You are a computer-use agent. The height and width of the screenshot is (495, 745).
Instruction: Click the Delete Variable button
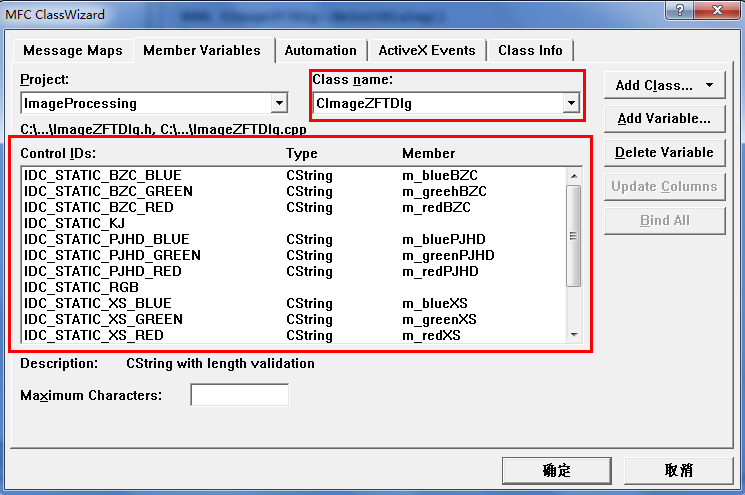[x=664, y=152]
